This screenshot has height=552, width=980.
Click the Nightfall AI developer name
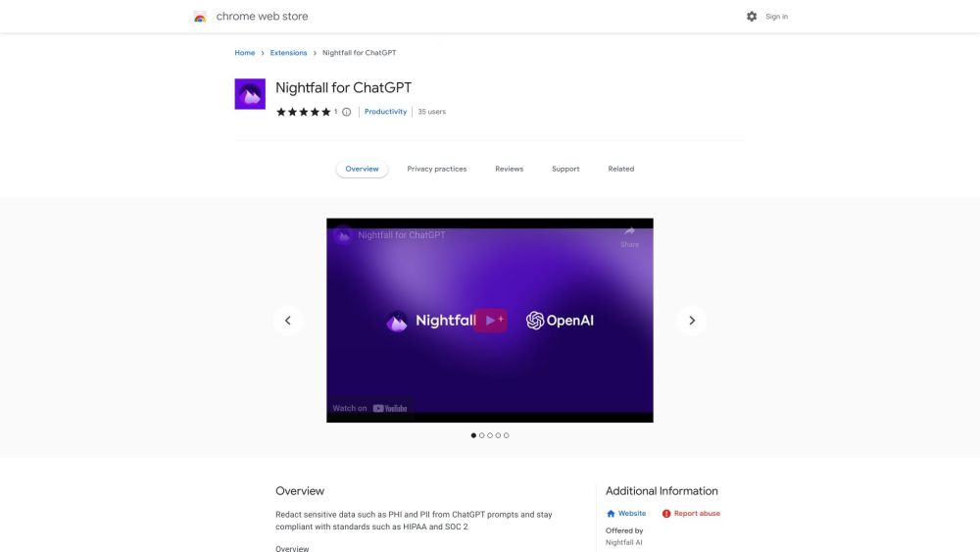tap(623, 542)
